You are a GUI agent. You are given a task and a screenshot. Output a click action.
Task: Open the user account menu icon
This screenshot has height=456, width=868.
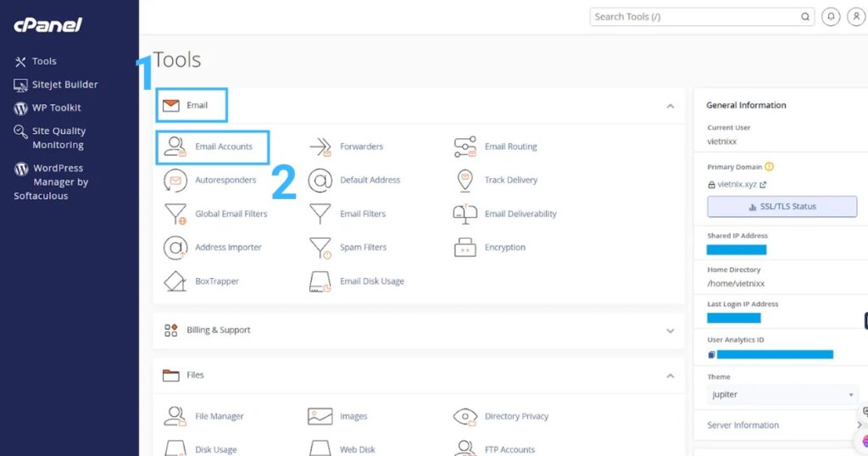(x=854, y=17)
